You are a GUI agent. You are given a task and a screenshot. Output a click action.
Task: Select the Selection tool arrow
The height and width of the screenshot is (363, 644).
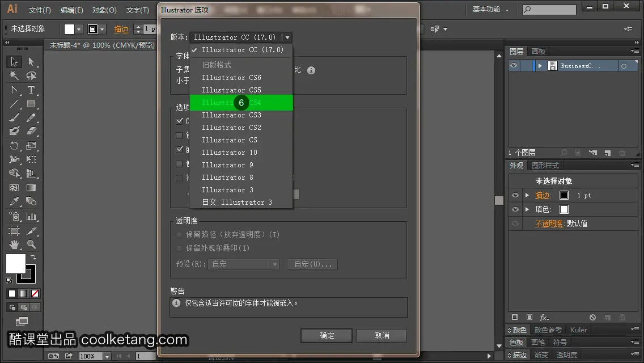pos(14,62)
